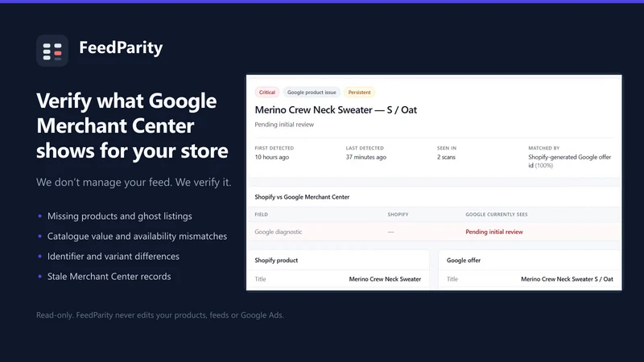644x362 pixels.
Task: Click the Google offer card title
Action: coord(464,260)
